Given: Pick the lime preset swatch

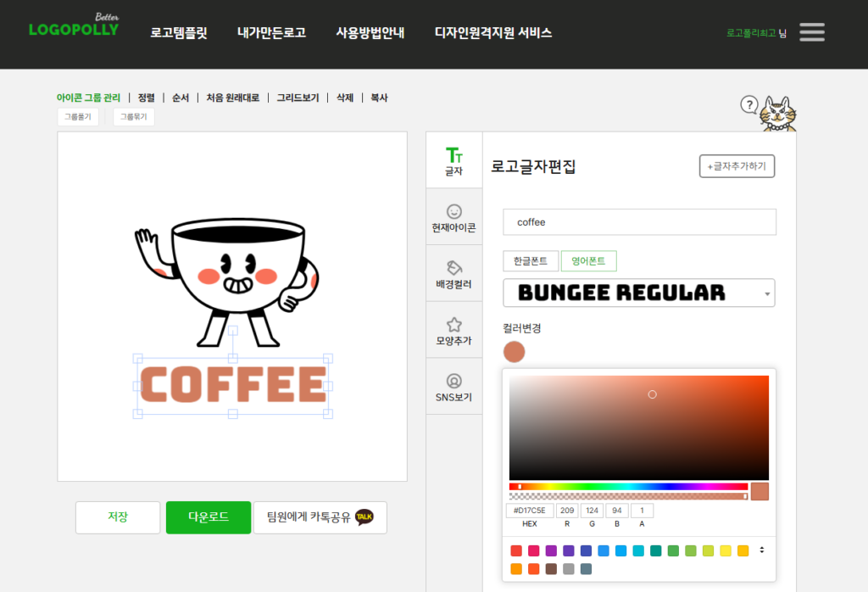Looking at the screenshot, I should pos(708,550).
